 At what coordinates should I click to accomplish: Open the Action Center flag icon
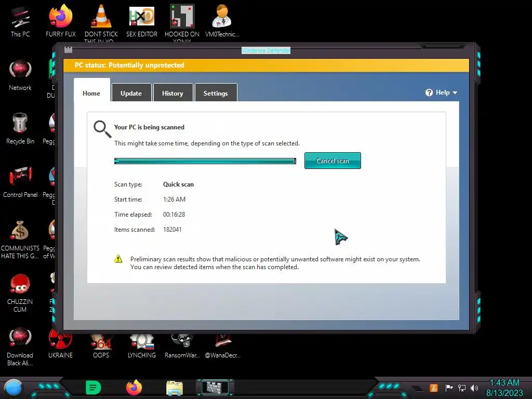[449, 388]
